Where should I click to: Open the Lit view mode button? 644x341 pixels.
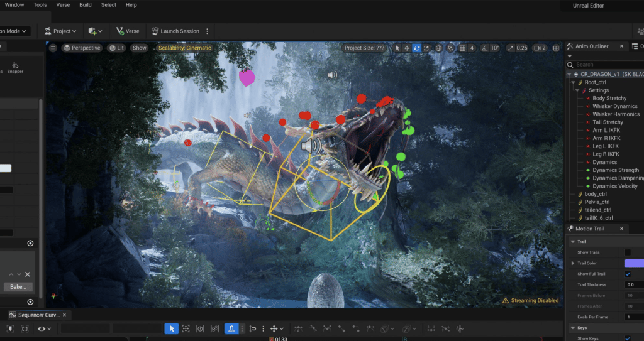[x=116, y=48]
